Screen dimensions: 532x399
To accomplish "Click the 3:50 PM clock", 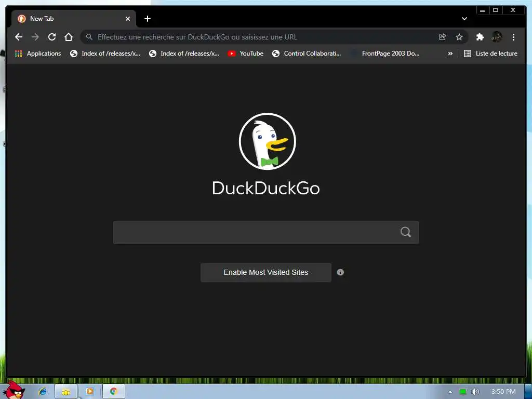I will click(503, 392).
